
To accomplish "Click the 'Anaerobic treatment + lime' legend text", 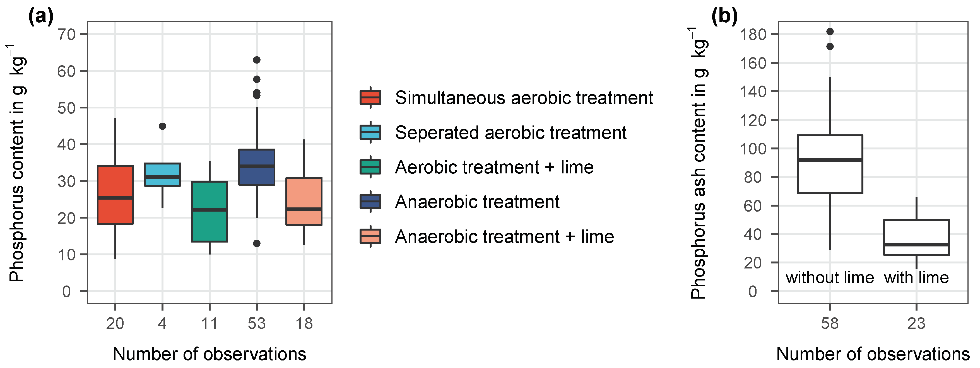I will (504, 236).
